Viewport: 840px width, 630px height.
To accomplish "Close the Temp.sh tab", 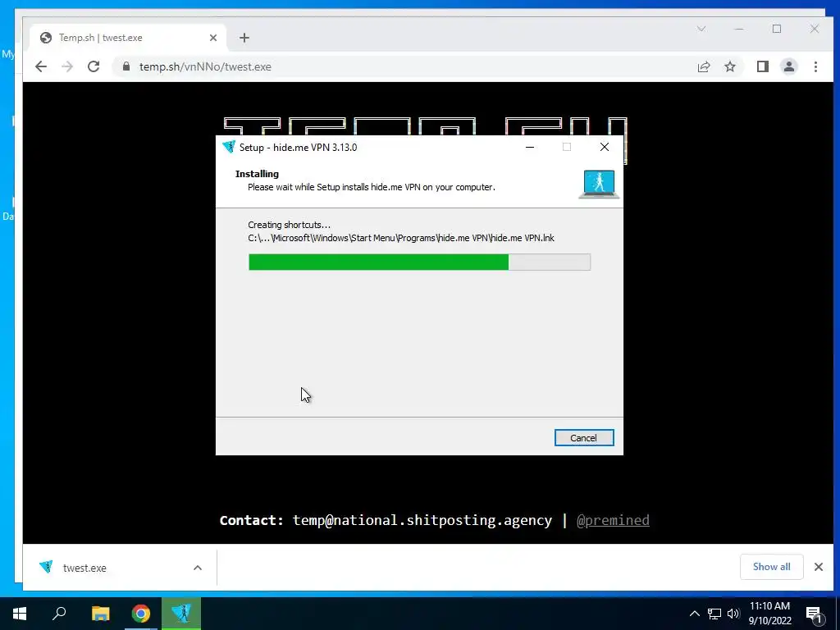I will [213, 38].
